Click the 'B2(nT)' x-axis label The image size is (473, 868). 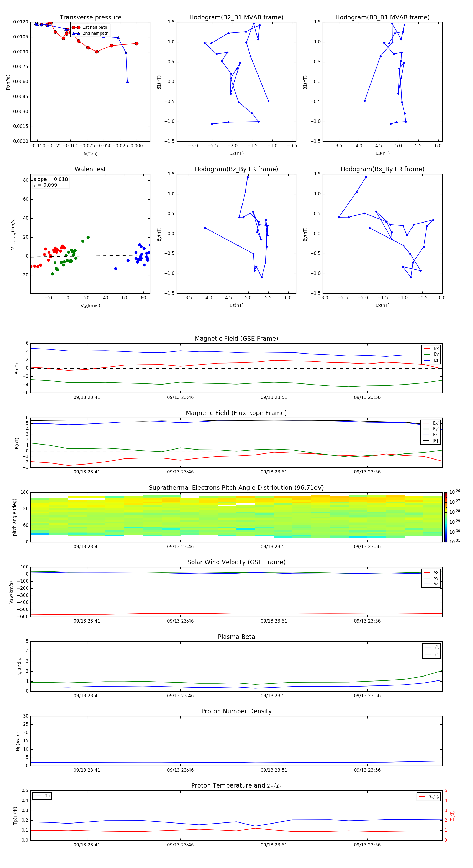pyautogui.click(x=236, y=153)
